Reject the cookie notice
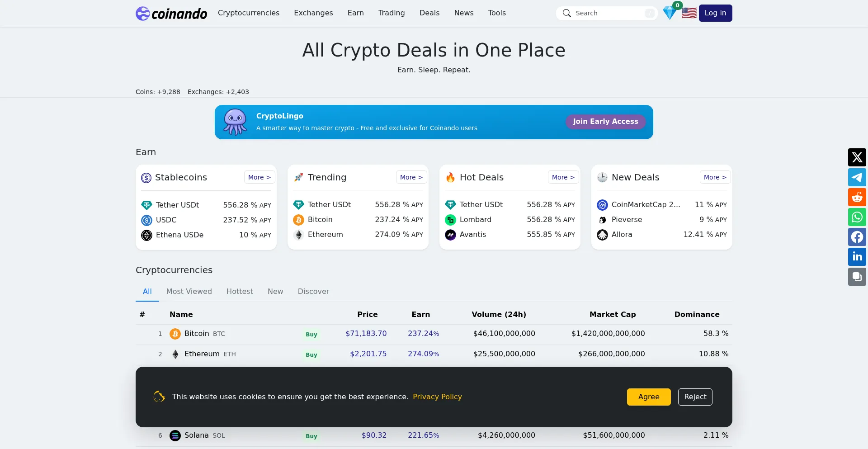Image resolution: width=868 pixels, height=449 pixels. [x=695, y=397]
